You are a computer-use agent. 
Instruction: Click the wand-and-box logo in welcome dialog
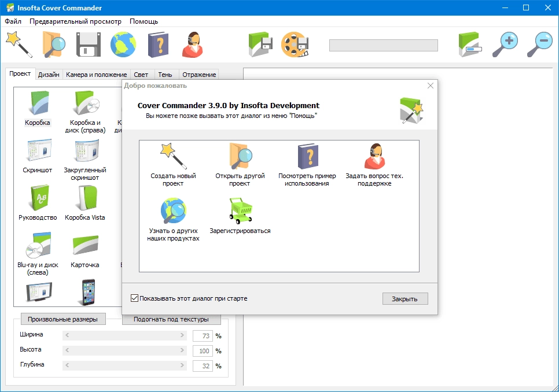click(x=411, y=110)
